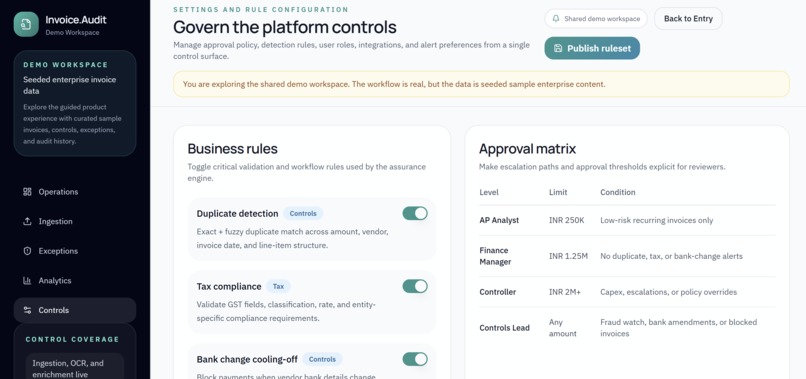Image resolution: width=806 pixels, height=379 pixels.
Task: Click 'No duplicate, tax, or bank-change alerts'
Action: [671, 256]
